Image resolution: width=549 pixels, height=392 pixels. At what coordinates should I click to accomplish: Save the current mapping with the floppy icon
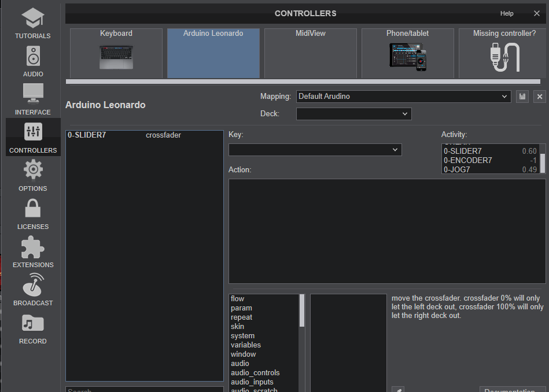(522, 97)
